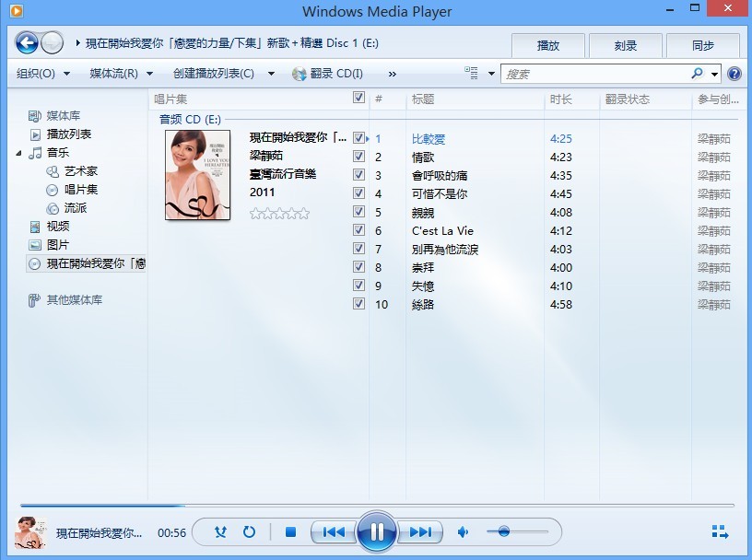Switch to the 刻录 tab
The image size is (752, 560).
pyautogui.click(x=626, y=45)
